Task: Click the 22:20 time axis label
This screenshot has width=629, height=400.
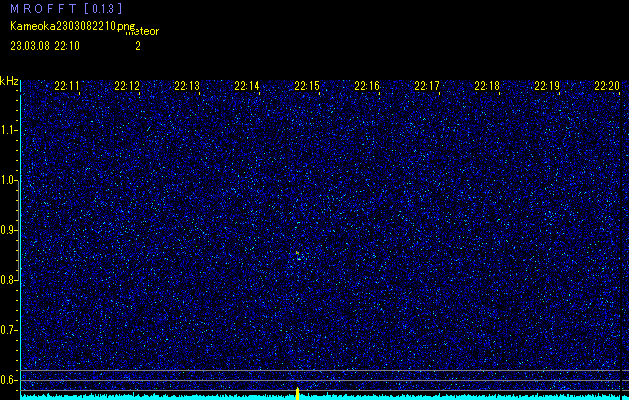Action: [x=607, y=86]
